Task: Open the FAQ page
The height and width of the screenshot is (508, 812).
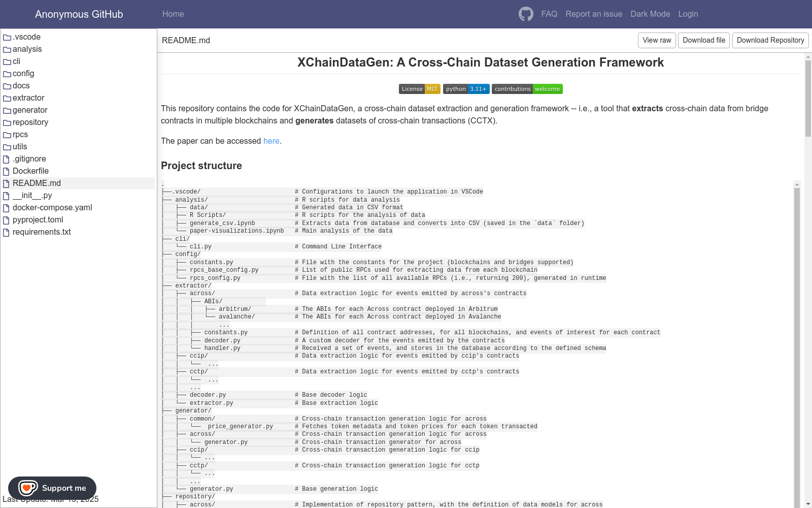Action: [549, 14]
